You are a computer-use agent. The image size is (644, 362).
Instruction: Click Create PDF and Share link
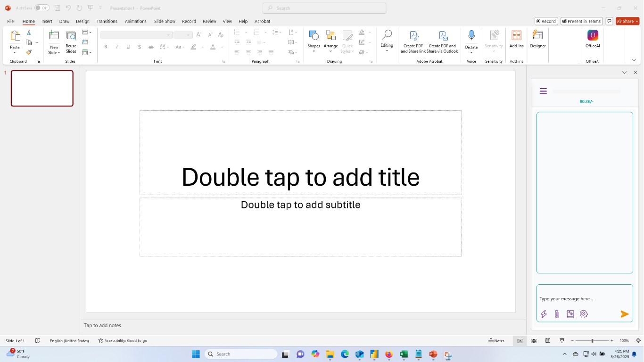click(x=413, y=42)
